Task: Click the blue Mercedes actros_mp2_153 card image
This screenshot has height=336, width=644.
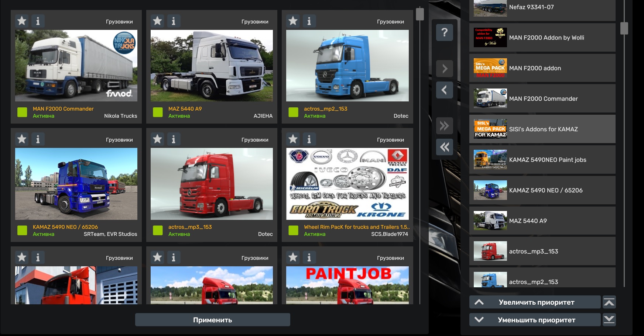Action: point(347,66)
